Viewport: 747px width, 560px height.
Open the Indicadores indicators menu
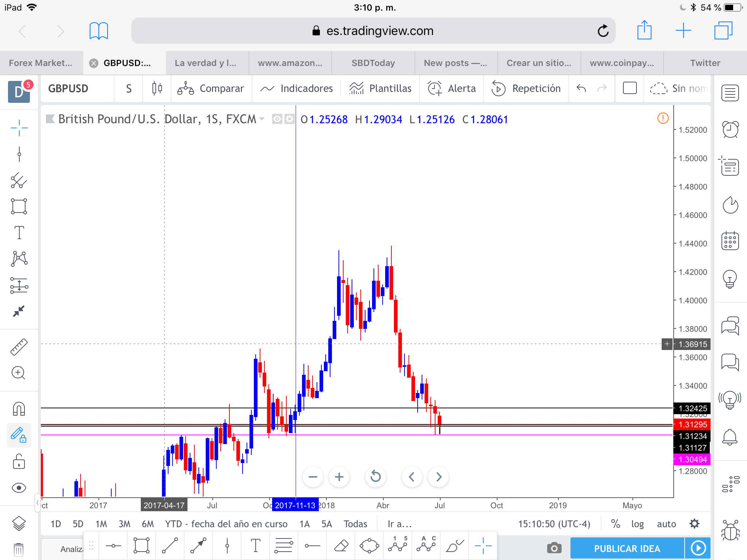(296, 88)
